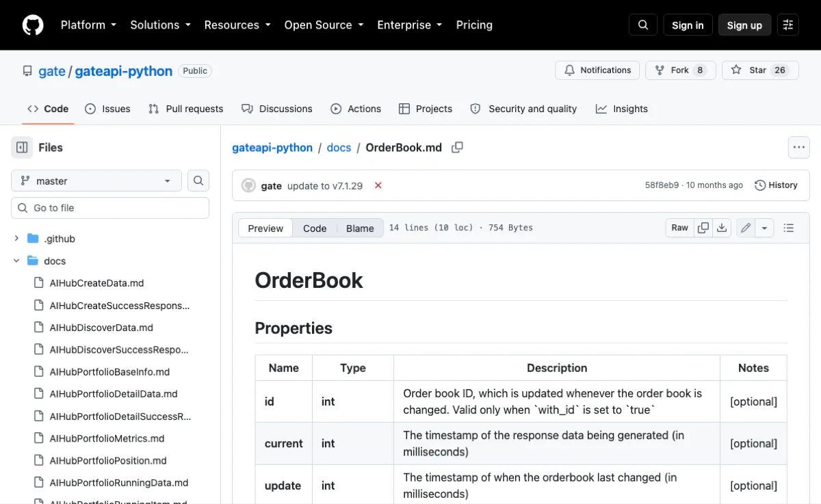This screenshot has width=821, height=504.
Task: Select the Preview view toggle
Action: (x=265, y=228)
